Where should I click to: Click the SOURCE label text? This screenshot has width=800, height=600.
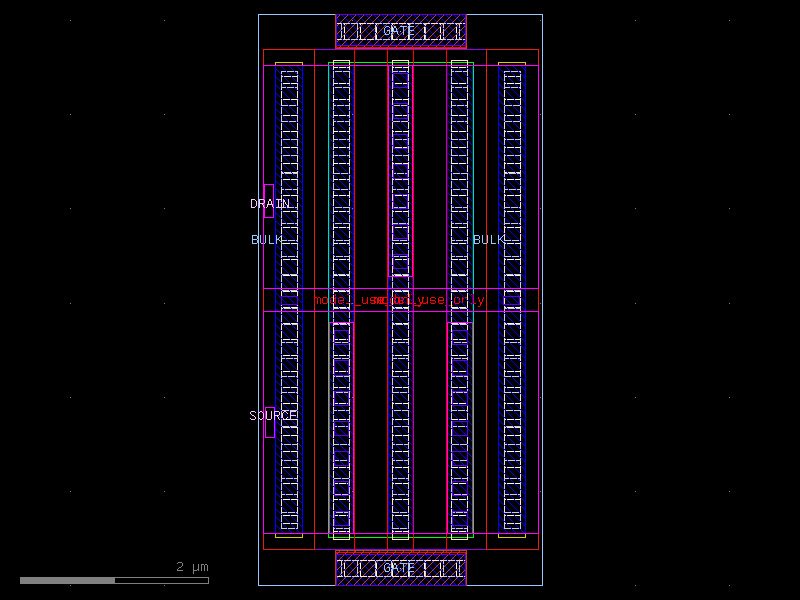pos(272,414)
